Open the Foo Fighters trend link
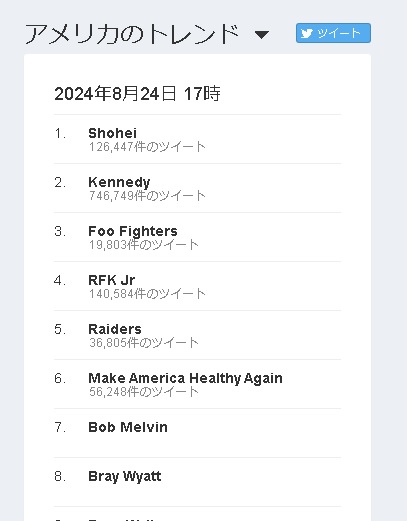407x521 pixels. coord(133,231)
